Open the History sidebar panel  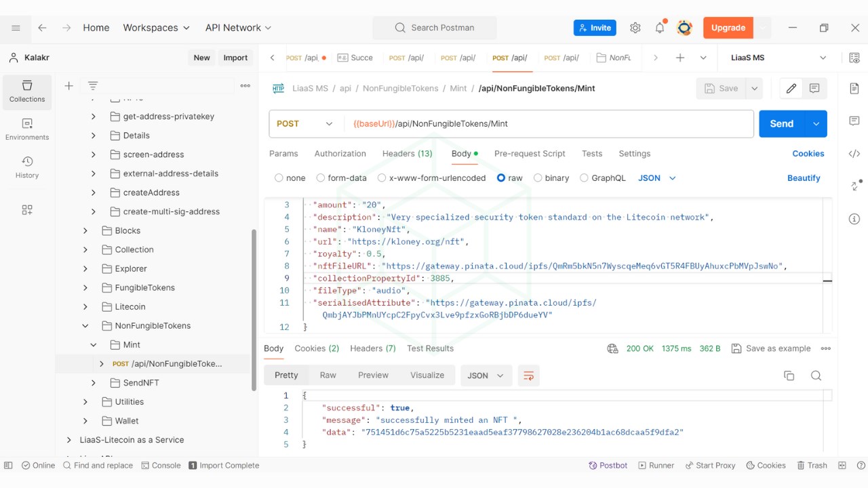click(x=27, y=168)
